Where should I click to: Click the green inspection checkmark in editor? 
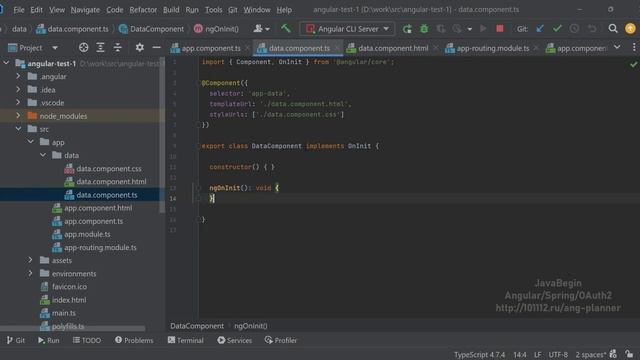click(x=633, y=64)
